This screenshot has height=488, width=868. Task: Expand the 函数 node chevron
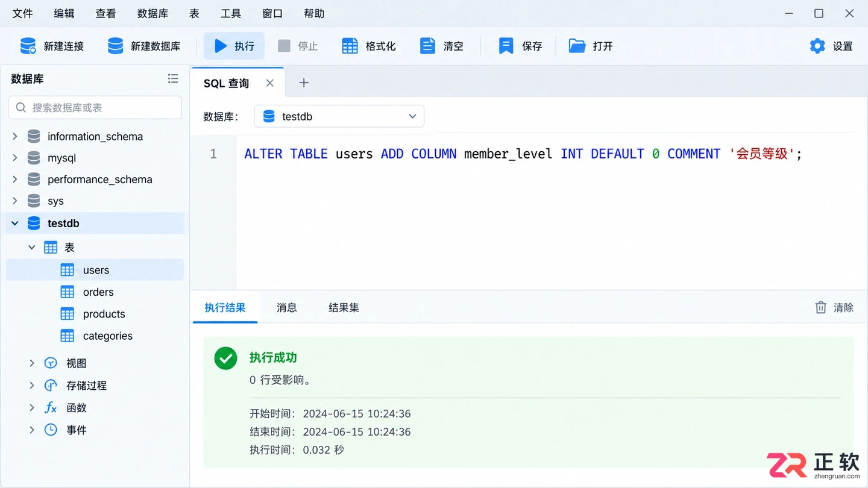coord(32,408)
